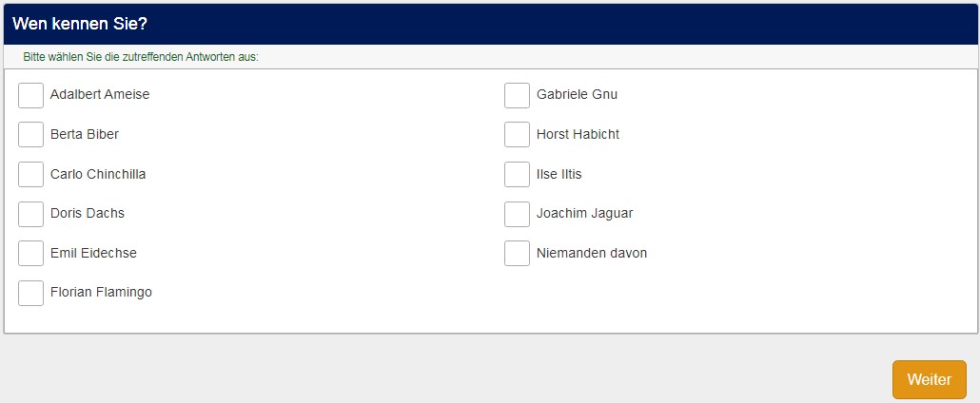
Task: Select the Horst Habicht checkbox
Action: 517,135
